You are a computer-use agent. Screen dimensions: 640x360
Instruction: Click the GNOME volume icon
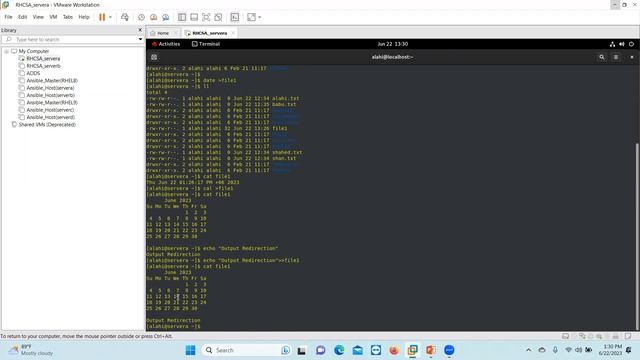click(622, 44)
